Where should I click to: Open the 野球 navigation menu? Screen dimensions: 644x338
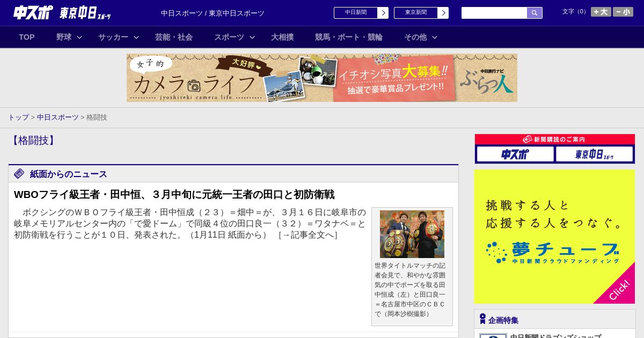pyautogui.click(x=64, y=37)
